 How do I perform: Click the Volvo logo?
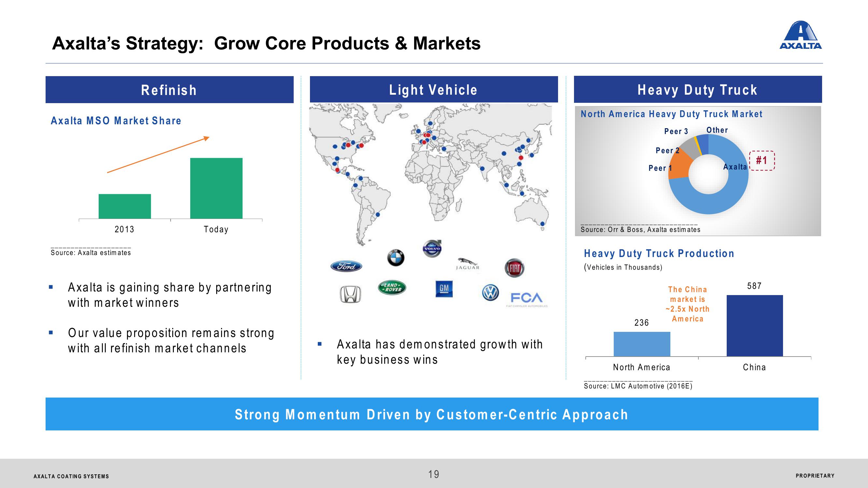click(432, 249)
